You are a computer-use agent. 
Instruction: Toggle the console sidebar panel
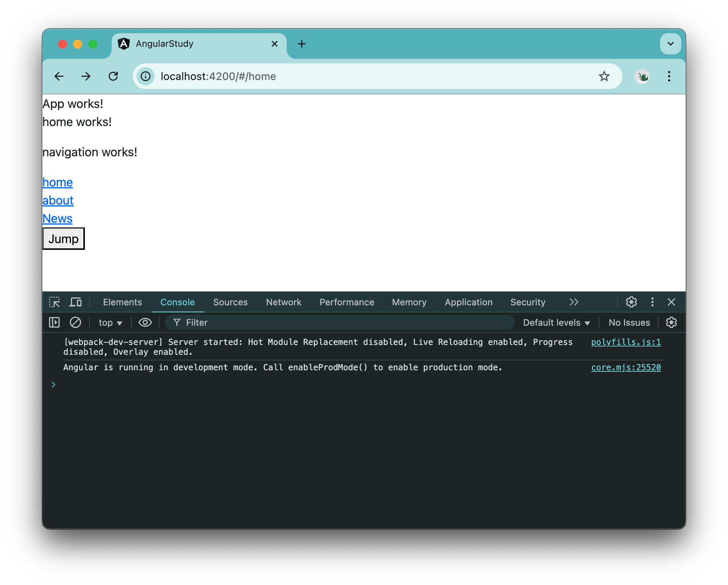point(54,322)
